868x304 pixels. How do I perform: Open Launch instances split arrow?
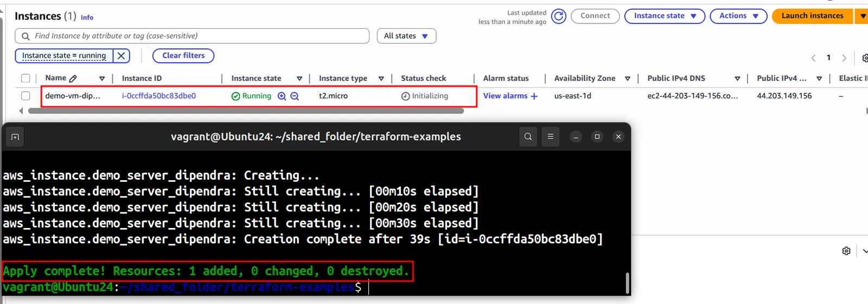pyautogui.click(x=862, y=16)
